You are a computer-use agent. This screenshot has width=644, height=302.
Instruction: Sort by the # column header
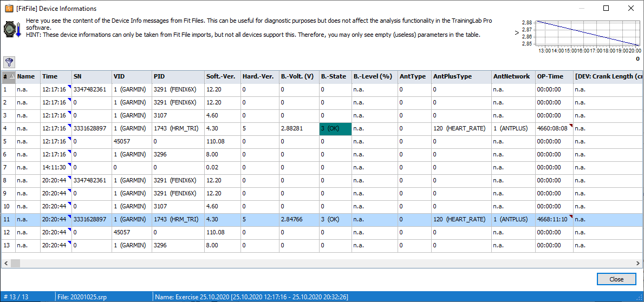pos(7,76)
